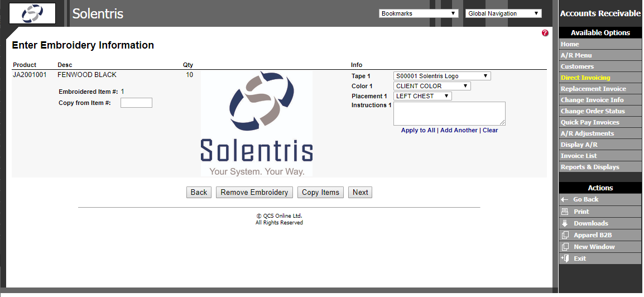
Task: Click the Go Back arrow icon
Action: pyautogui.click(x=565, y=200)
